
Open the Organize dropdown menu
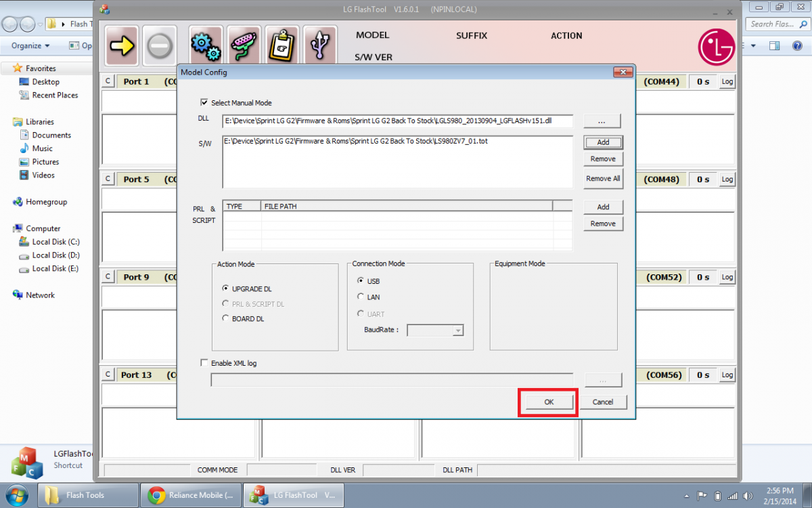(x=30, y=46)
